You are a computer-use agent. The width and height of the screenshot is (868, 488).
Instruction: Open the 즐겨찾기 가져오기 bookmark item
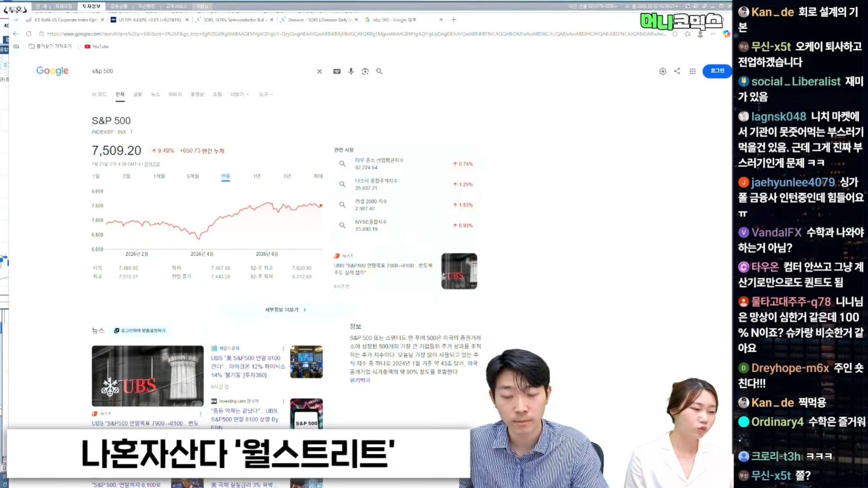50,46
